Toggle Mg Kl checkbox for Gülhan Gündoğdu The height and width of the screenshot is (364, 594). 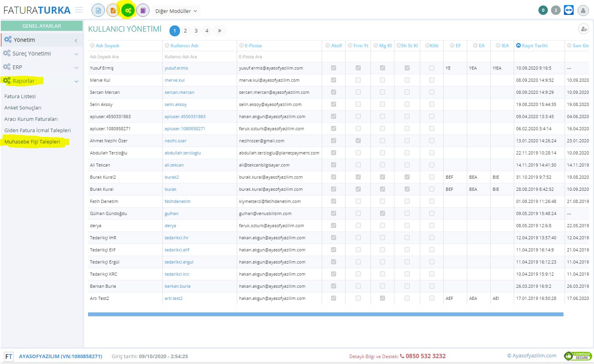[382, 213]
